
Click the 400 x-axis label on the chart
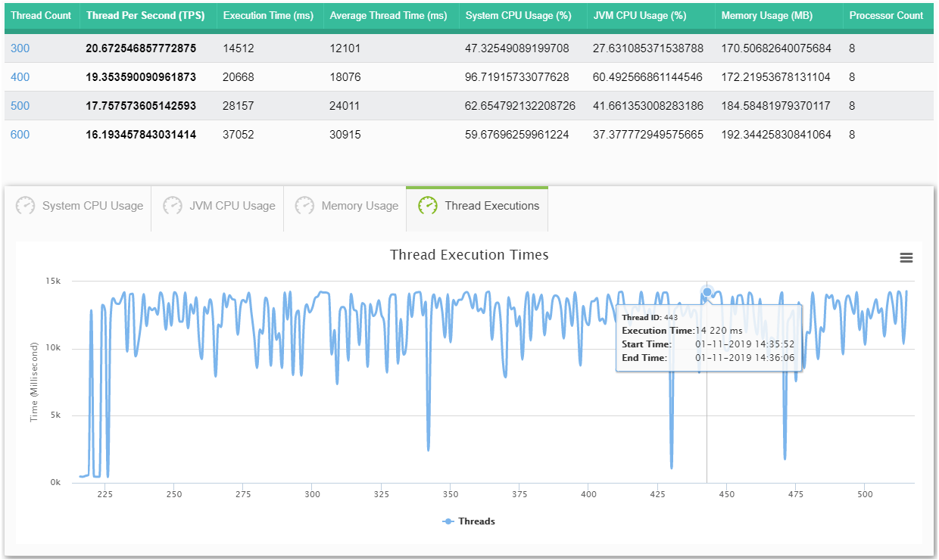pyautogui.click(x=588, y=494)
